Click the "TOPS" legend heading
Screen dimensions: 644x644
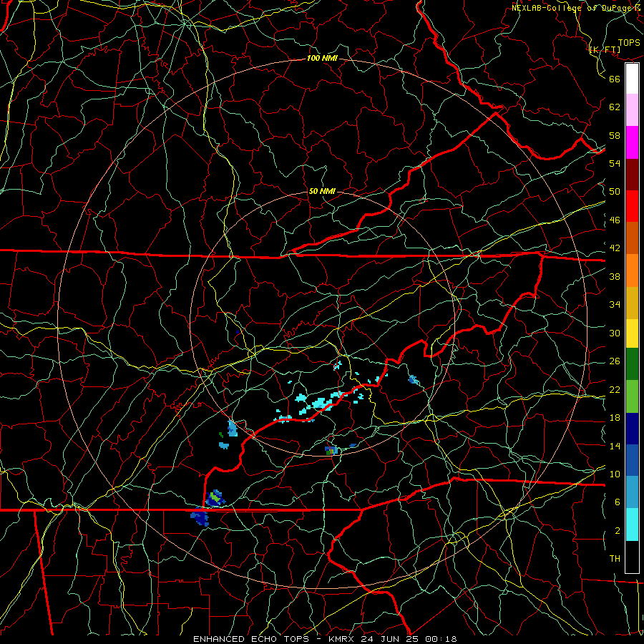tap(629, 43)
